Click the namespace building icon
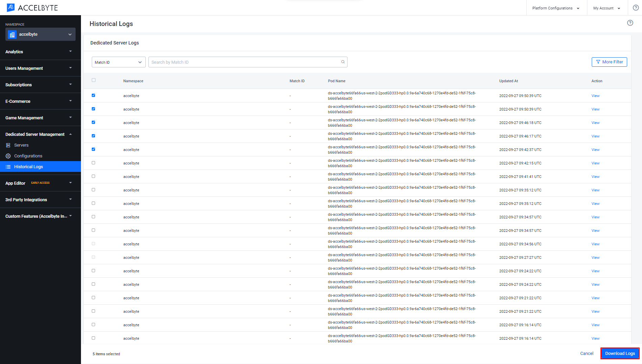Screen dimensions: 642x364 pyautogui.click(x=12, y=34)
